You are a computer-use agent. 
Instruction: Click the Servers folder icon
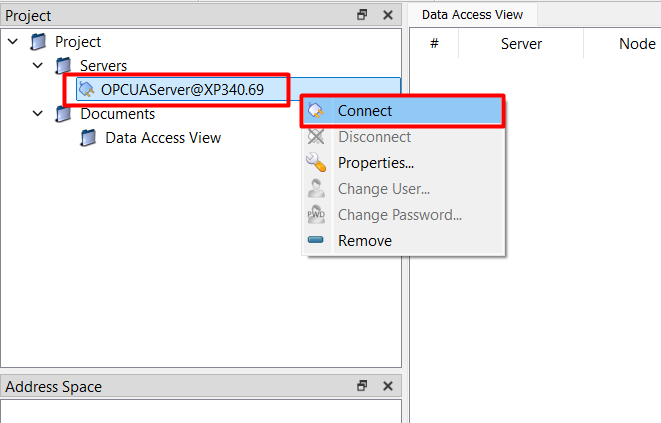click(64, 66)
